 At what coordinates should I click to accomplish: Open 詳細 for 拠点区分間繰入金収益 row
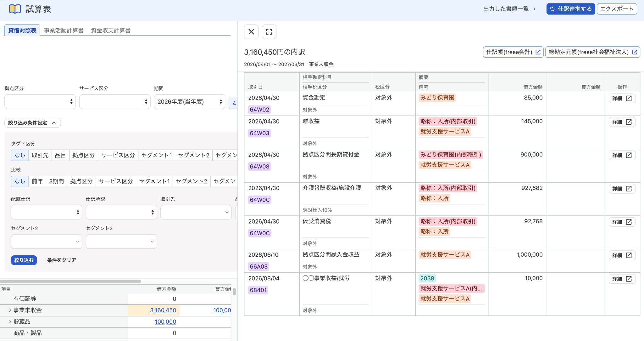pyautogui.click(x=622, y=255)
